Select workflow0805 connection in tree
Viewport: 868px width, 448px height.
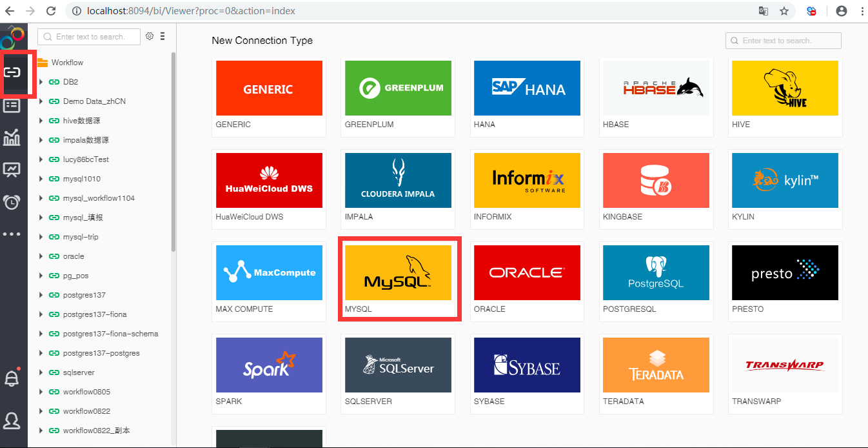click(x=86, y=392)
